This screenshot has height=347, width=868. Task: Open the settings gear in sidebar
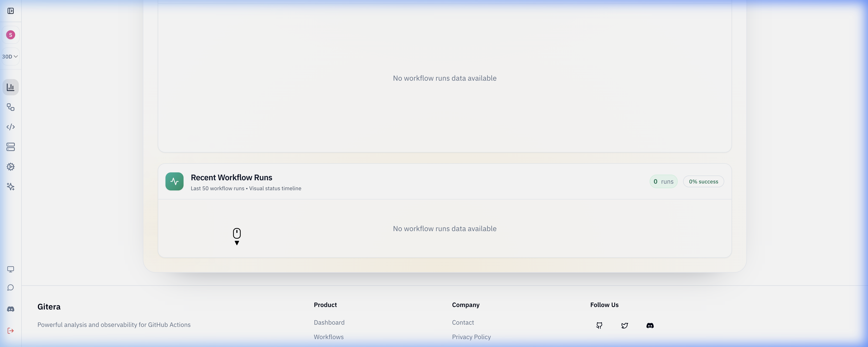click(x=10, y=167)
